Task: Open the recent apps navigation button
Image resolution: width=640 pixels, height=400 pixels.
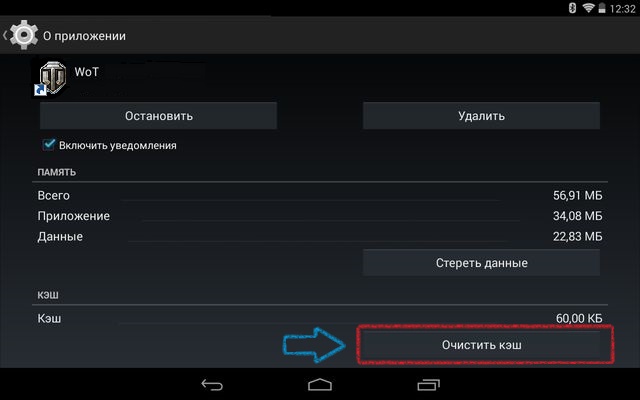Action: (x=428, y=384)
